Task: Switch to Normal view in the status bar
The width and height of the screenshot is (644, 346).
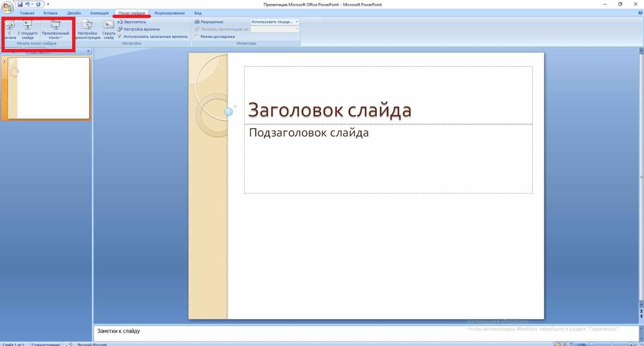Action: coord(558,343)
